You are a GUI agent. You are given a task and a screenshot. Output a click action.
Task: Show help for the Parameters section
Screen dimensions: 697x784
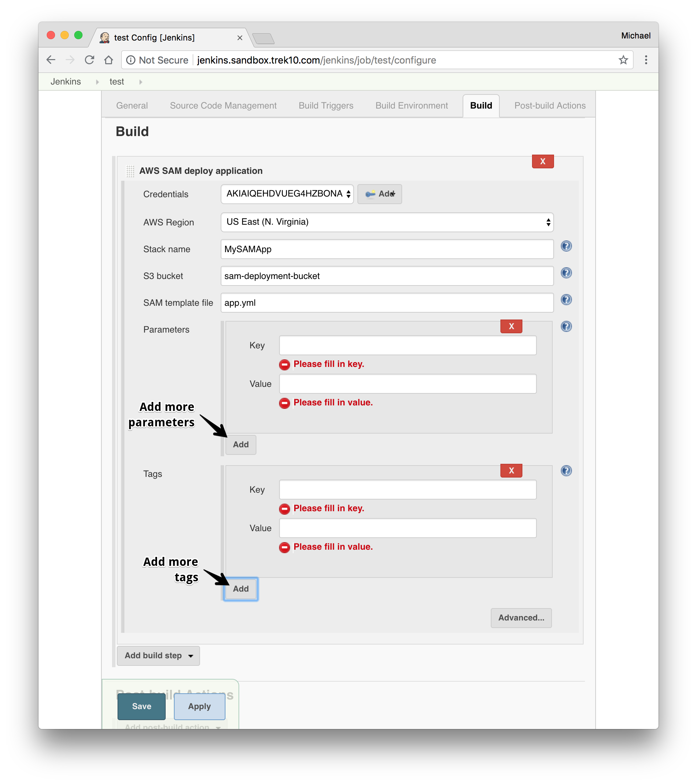coord(566,327)
